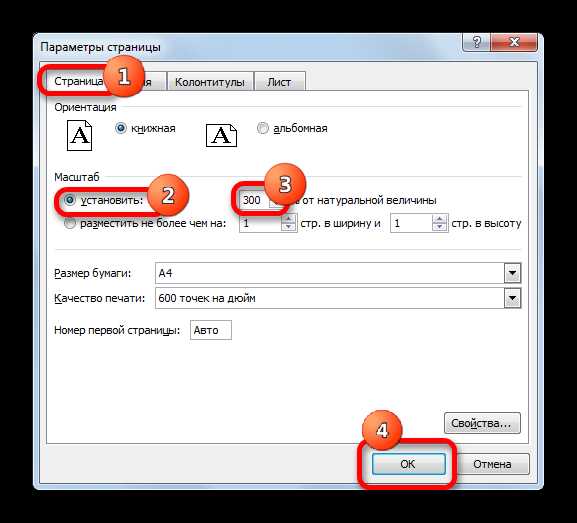
Task: Increase pages wide with up arrow
Action: click(288, 219)
